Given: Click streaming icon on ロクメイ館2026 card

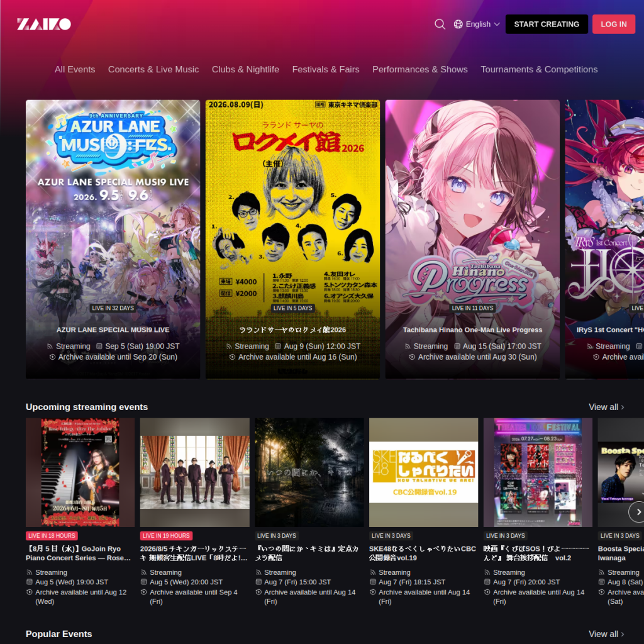Looking at the screenshot, I should pos(229,347).
